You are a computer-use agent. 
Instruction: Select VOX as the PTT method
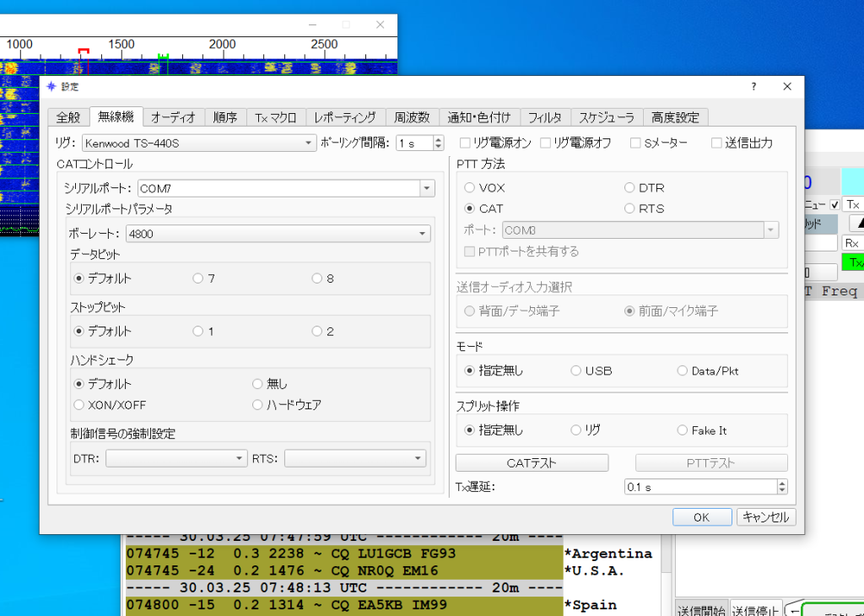click(x=470, y=188)
